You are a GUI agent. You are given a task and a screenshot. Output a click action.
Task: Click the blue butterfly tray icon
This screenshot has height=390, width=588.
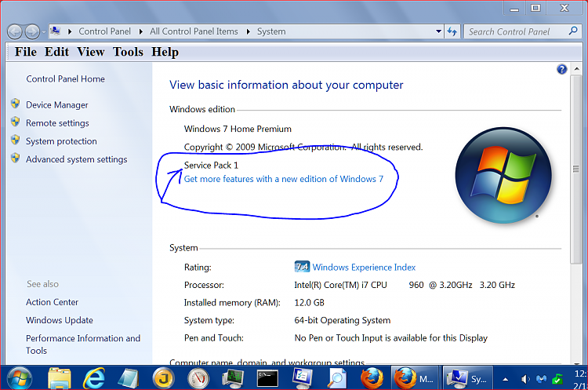[x=541, y=380]
